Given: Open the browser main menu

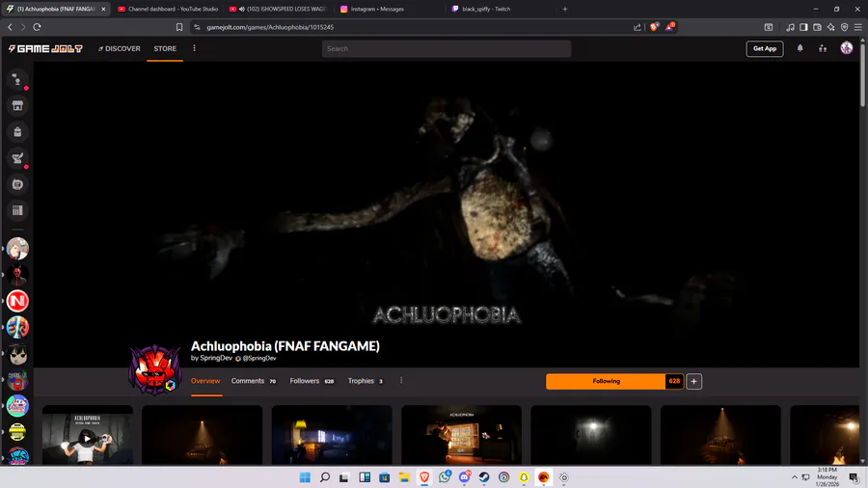Looking at the screenshot, I should pyautogui.click(x=858, y=27).
